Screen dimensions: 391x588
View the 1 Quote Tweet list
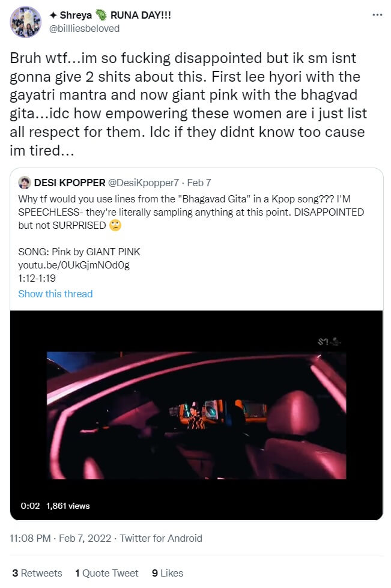point(107,573)
